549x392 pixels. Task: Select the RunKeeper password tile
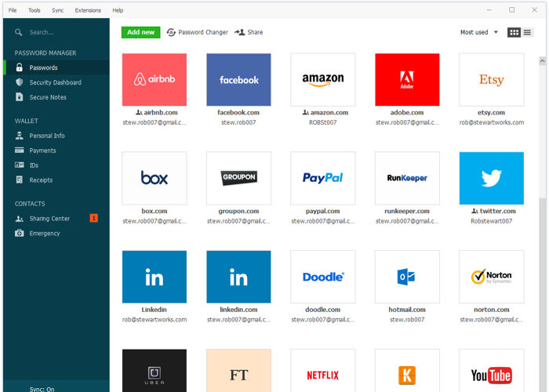[x=407, y=178]
